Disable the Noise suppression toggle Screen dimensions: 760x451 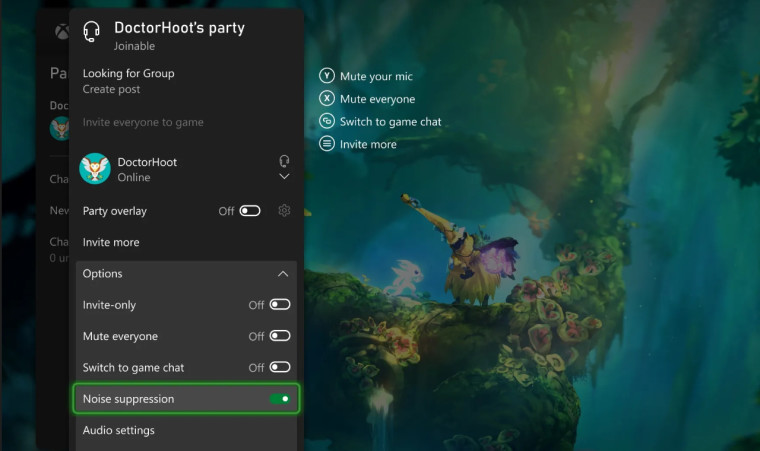click(x=280, y=399)
